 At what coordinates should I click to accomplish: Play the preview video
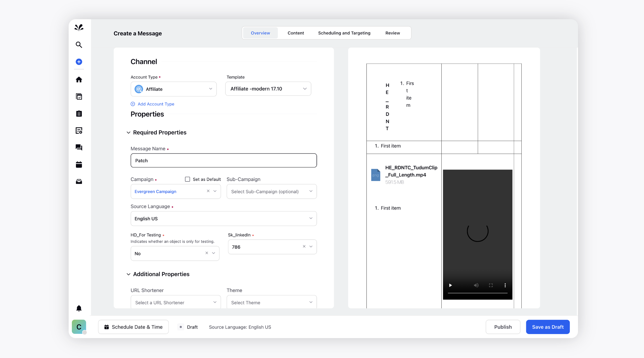point(450,285)
